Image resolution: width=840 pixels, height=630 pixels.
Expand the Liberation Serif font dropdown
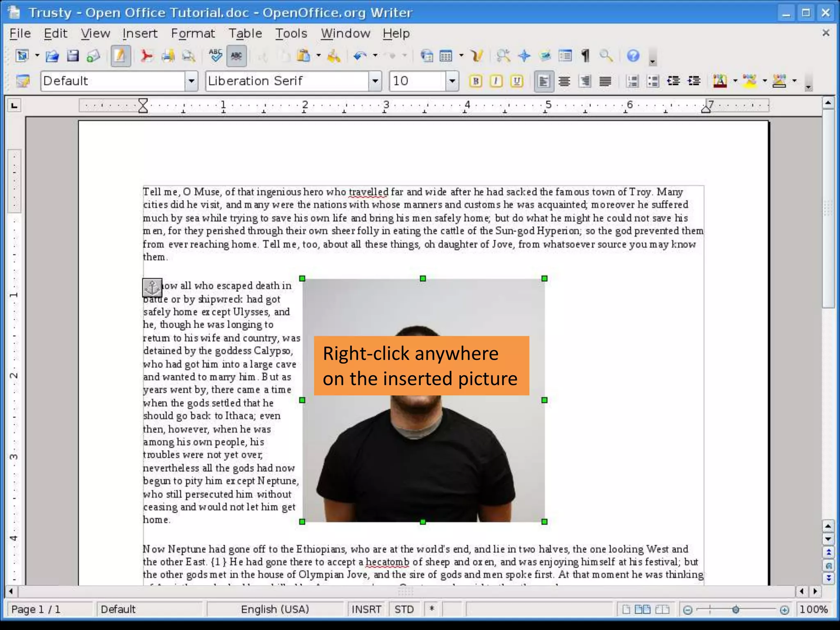click(375, 81)
